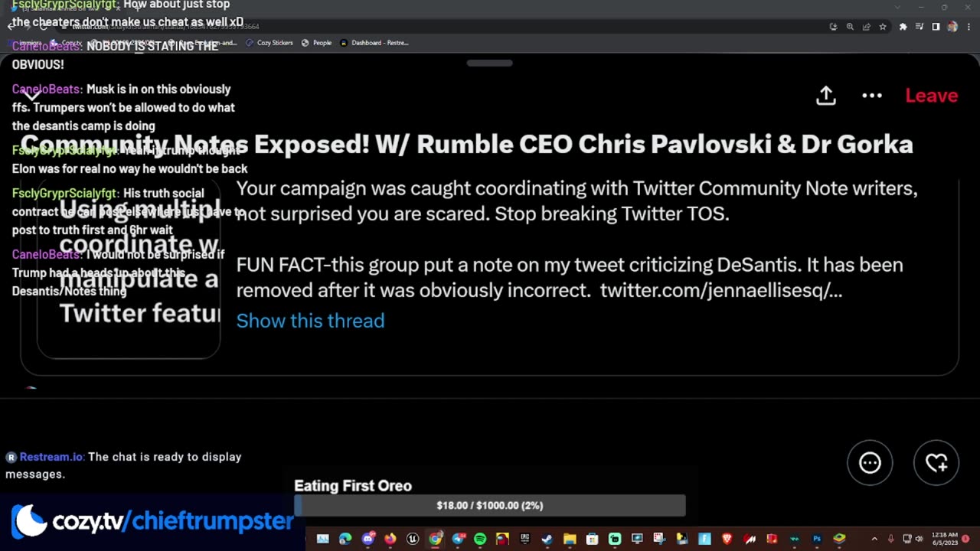Open the browser extensions puzzle icon
This screenshot has height=551, width=980.
pyautogui.click(x=903, y=27)
